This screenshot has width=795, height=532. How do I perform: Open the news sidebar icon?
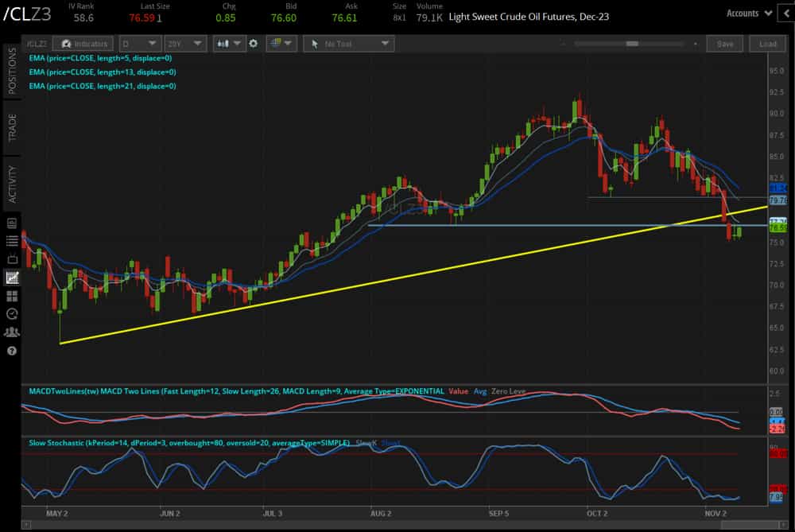pos(12,223)
